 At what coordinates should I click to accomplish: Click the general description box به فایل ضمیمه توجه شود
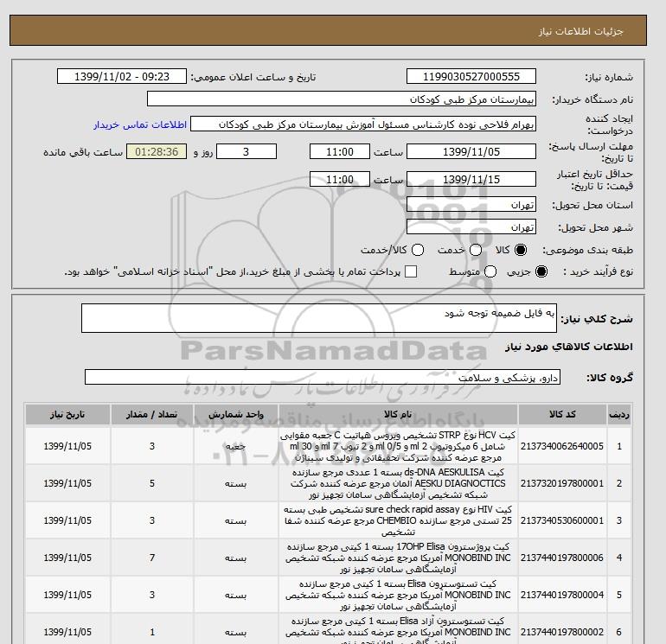coord(319,318)
